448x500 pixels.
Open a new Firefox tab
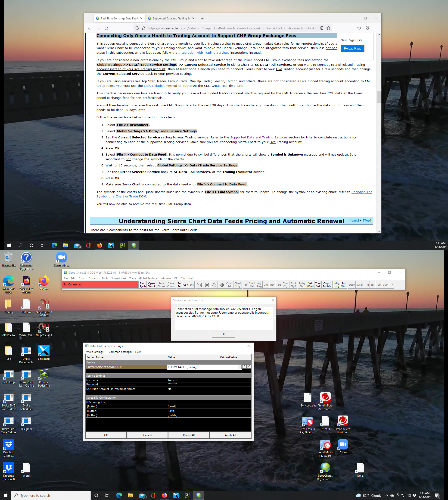click(x=202, y=19)
